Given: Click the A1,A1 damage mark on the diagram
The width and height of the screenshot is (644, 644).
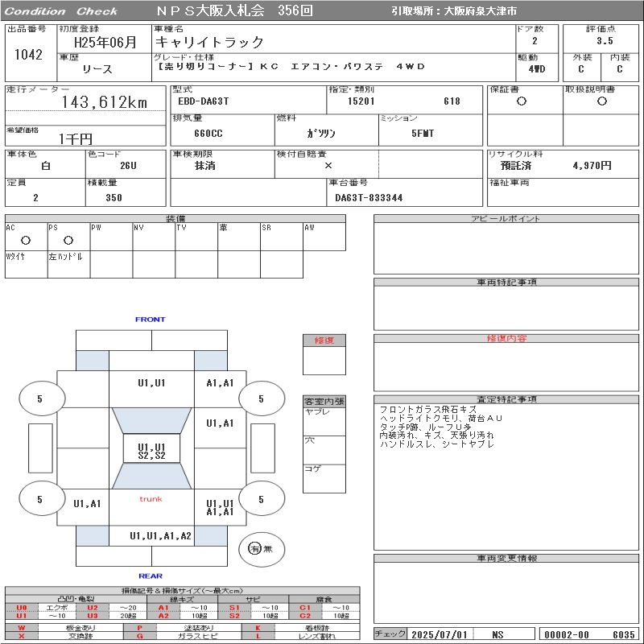Looking at the screenshot, I should click(220, 383).
